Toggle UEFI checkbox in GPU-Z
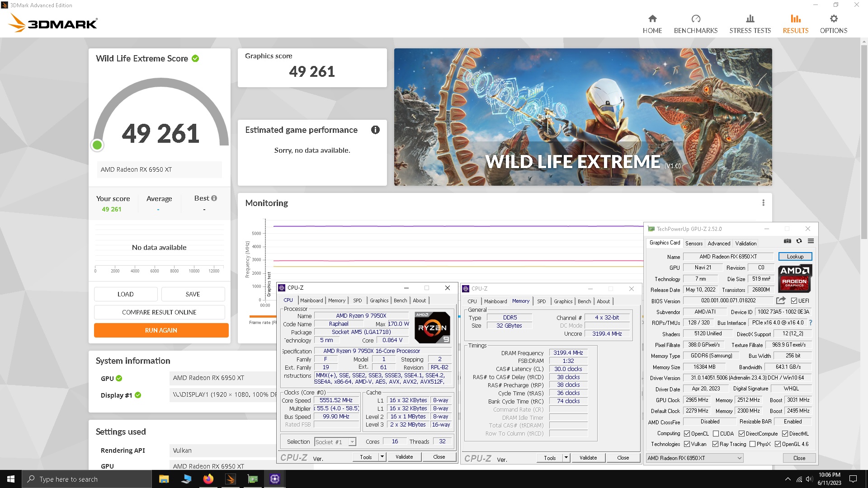 794,301
